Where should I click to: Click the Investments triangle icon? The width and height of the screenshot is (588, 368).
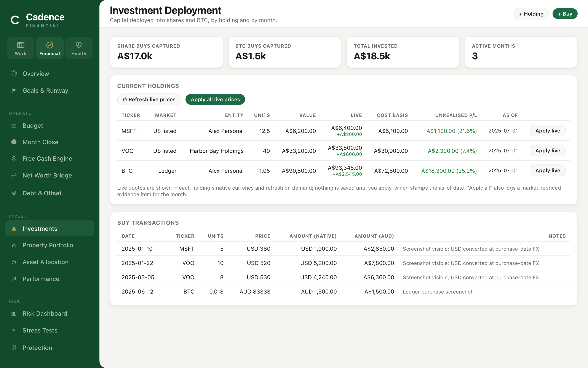pyautogui.click(x=14, y=229)
